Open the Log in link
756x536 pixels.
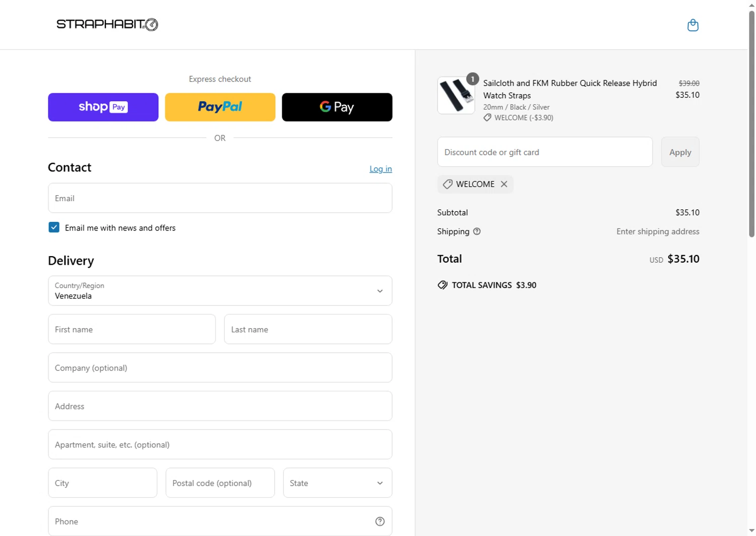[x=381, y=169]
